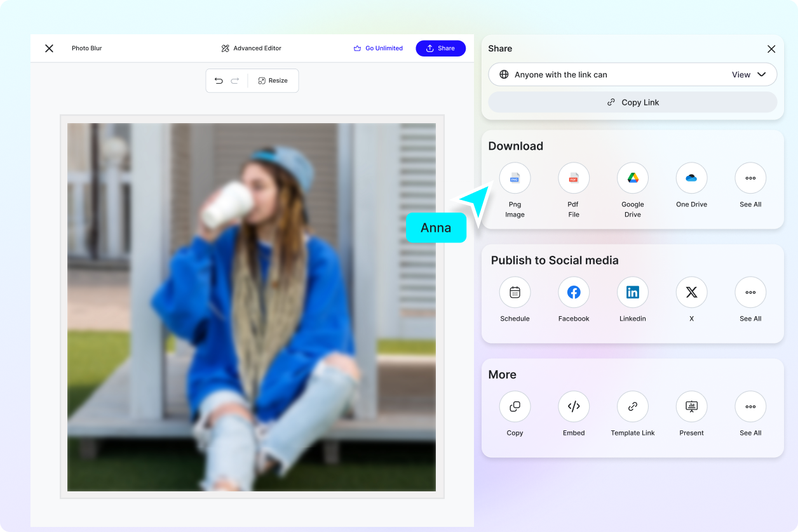Viewport: 798px width, 532px height.
Task: Generate a Template Link
Action: pyautogui.click(x=632, y=406)
